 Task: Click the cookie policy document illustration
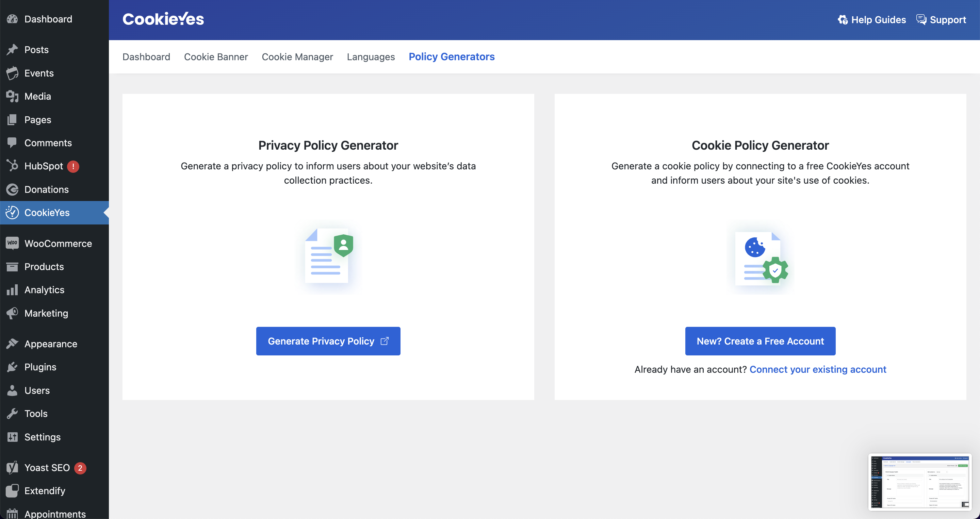pos(761,258)
